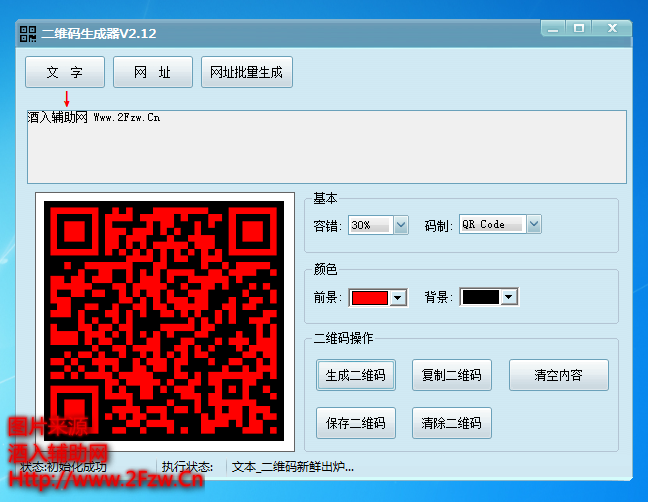Click 清空内容 to clear the content
Screen dimensions: 648x502
pos(559,375)
